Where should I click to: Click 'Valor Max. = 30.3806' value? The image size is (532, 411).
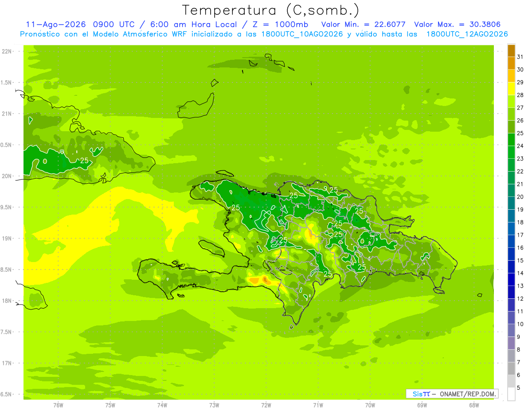point(458,24)
